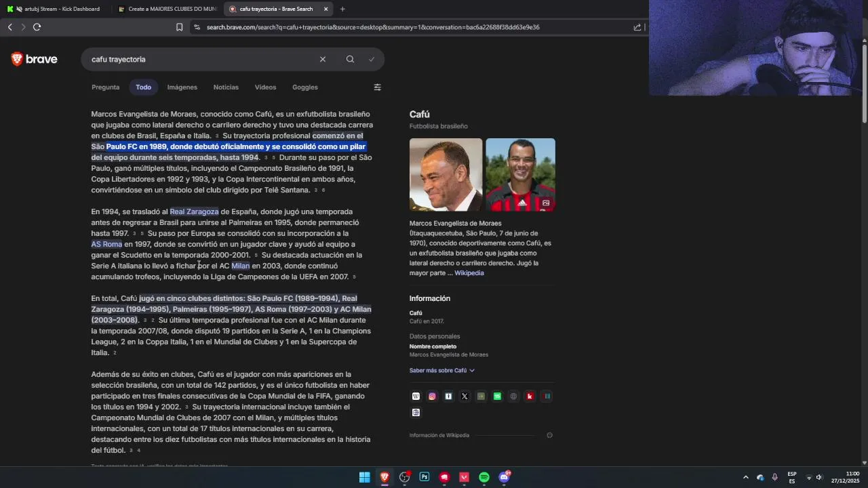This screenshot has width=868, height=488.
Task: Open Cafú photo in Milan jersey
Action: [520, 175]
